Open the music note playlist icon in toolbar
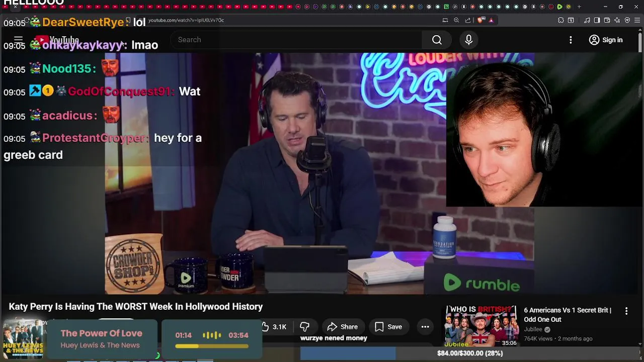This screenshot has width=644, height=362. pos(587,20)
